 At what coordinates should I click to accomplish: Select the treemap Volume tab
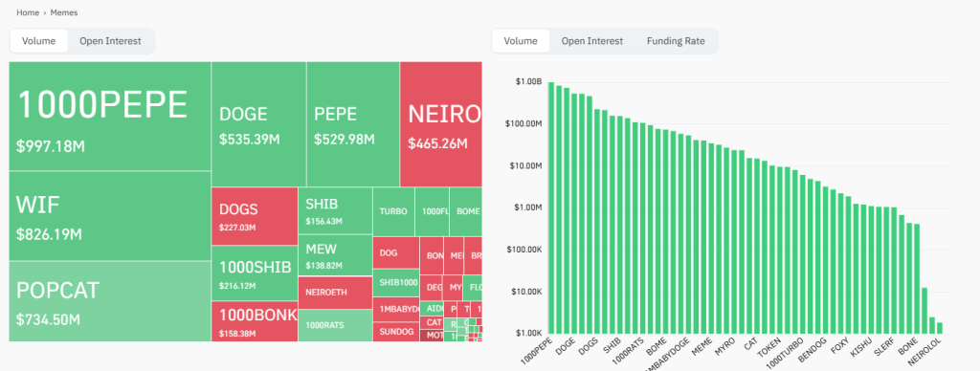(38, 41)
